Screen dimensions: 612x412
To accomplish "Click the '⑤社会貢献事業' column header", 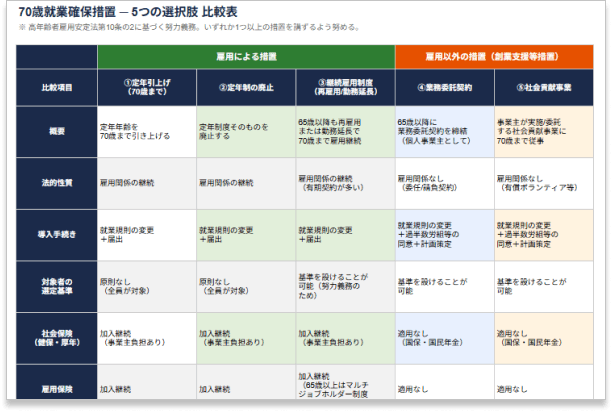I will (544, 88).
